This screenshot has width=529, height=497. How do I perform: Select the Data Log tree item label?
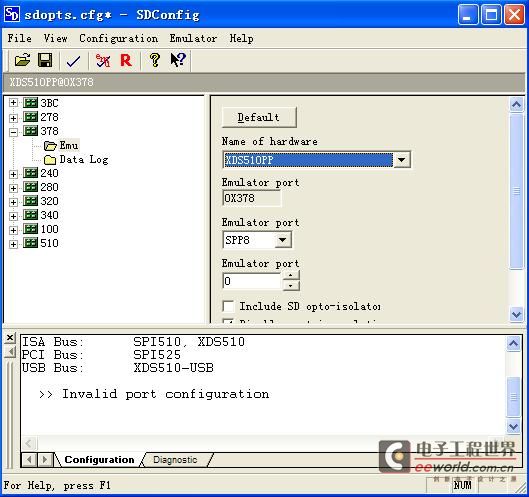pyautogui.click(x=84, y=160)
